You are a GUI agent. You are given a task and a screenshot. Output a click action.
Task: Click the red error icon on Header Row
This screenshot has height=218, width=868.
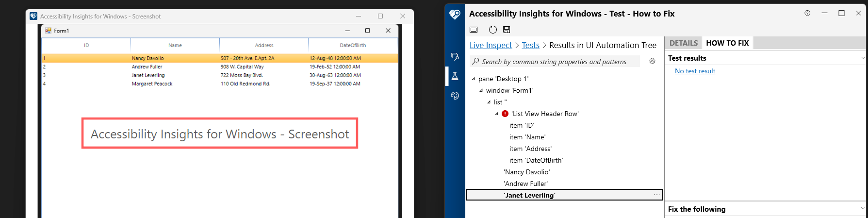[505, 114]
